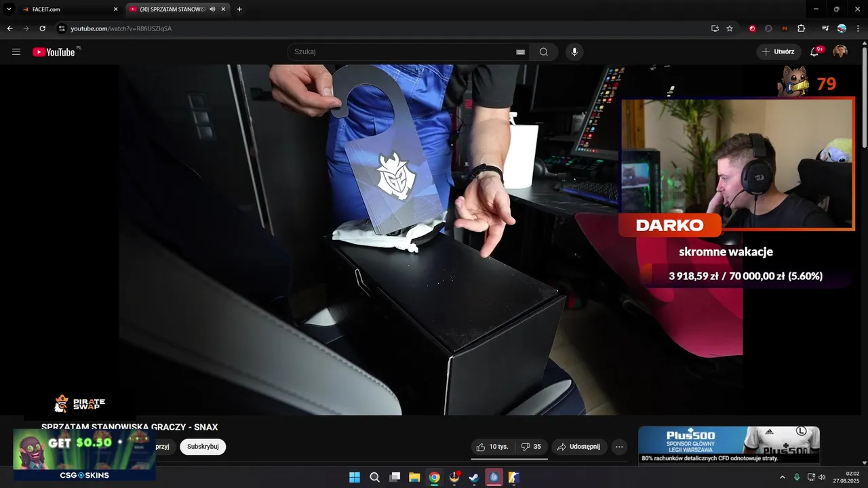Open the CSGO-SKINS GET $0.50 ad
The image size is (868, 488).
pyautogui.click(x=85, y=454)
